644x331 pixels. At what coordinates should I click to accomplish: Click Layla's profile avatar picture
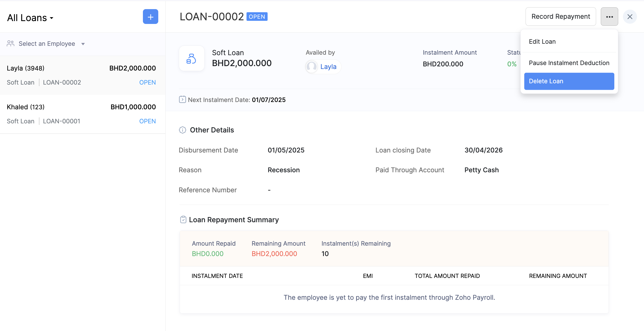pos(311,67)
